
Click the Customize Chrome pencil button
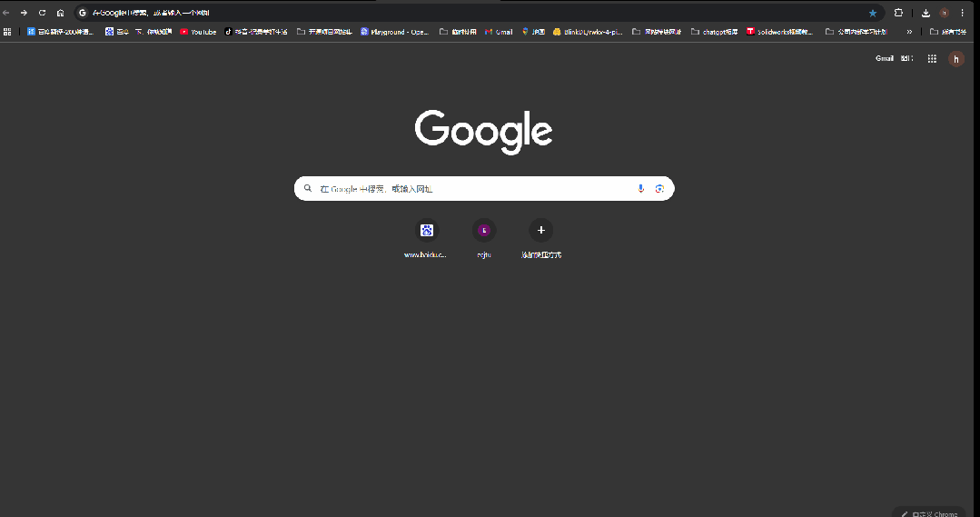(929, 513)
